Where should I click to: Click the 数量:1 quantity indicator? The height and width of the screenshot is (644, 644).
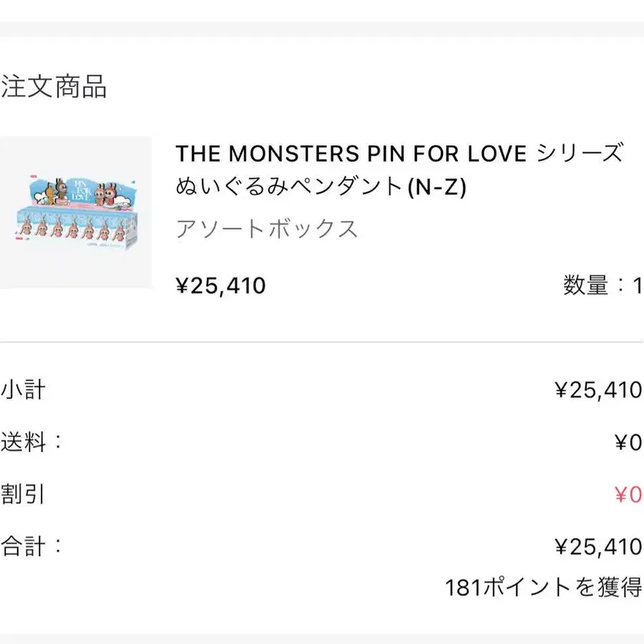click(602, 286)
